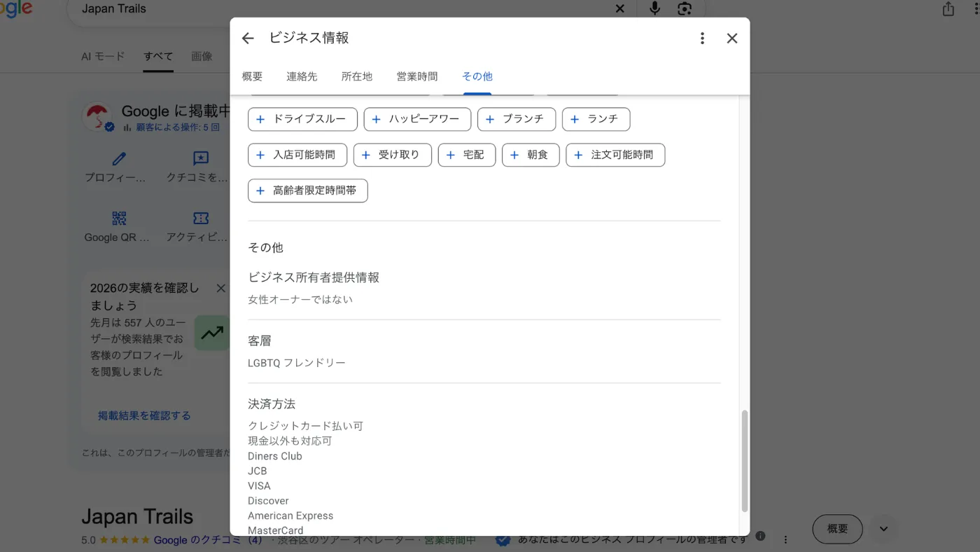Click the クチコミを… review icon
This screenshot has width=980, height=552.
pyautogui.click(x=201, y=159)
